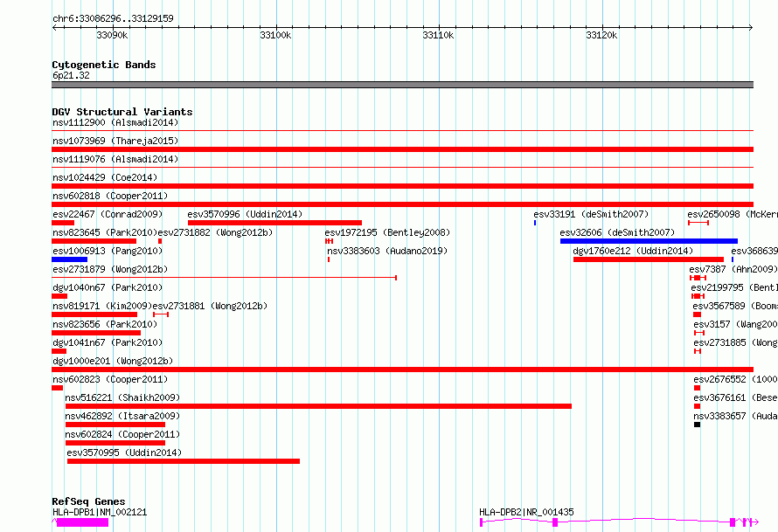The height and width of the screenshot is (532, 778).
Task: Select the 6p21.32 band label
Action: (x=71, y=75)
